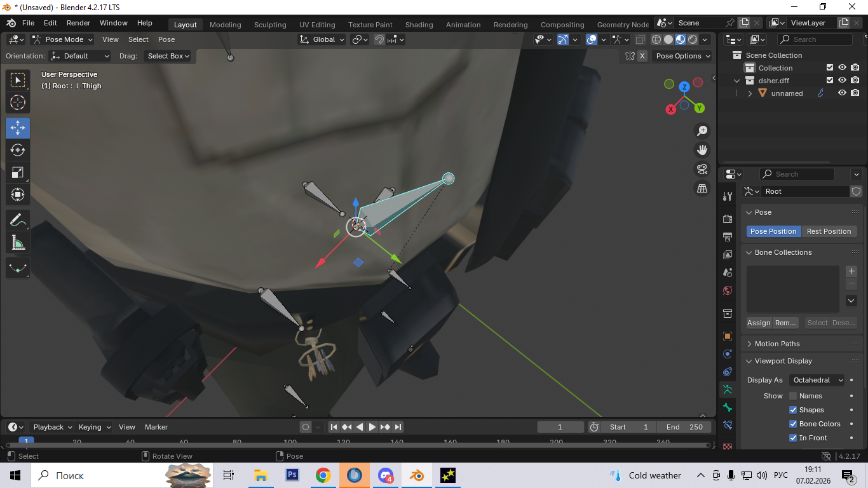The height and width of the screenshot is (488, 868).
Task: Open the Pose Mode dropdown
Action: [x=63, y=39]
